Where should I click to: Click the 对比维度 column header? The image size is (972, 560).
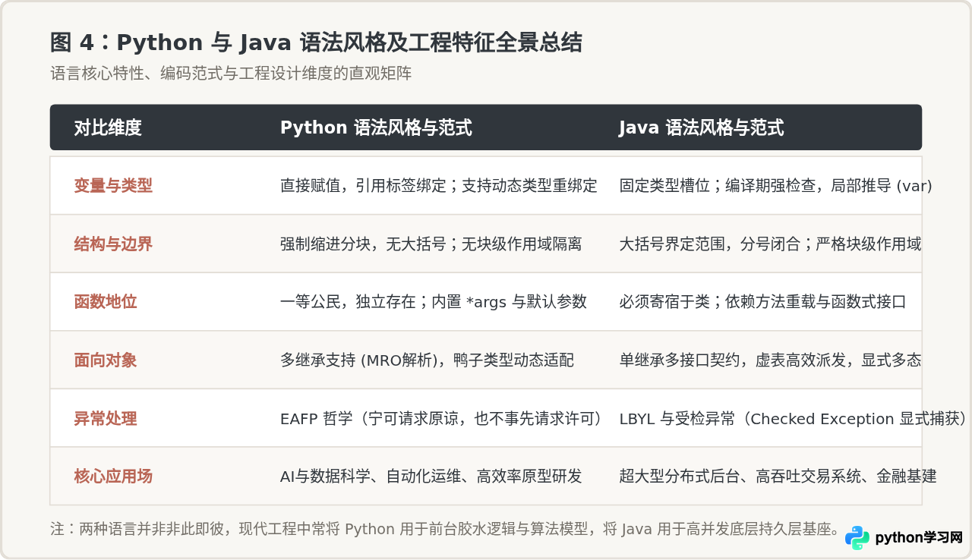pyautogui.click(x=108, y=127)
